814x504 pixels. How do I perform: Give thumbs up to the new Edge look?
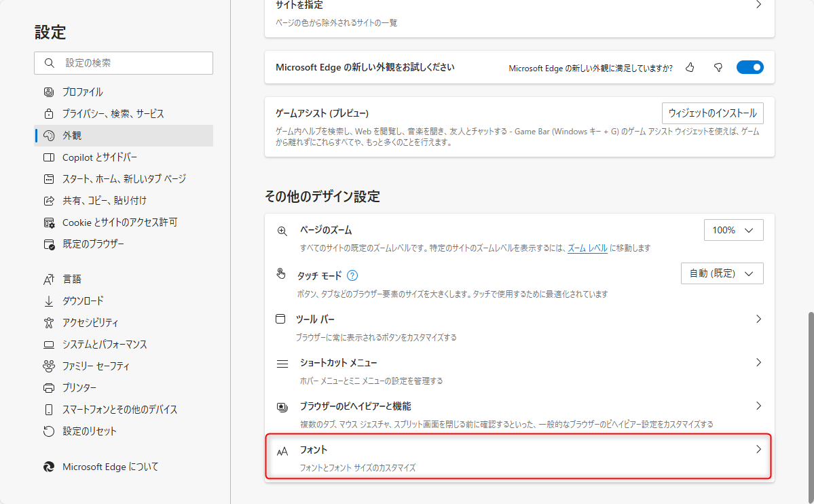click(x=690, y=67)
